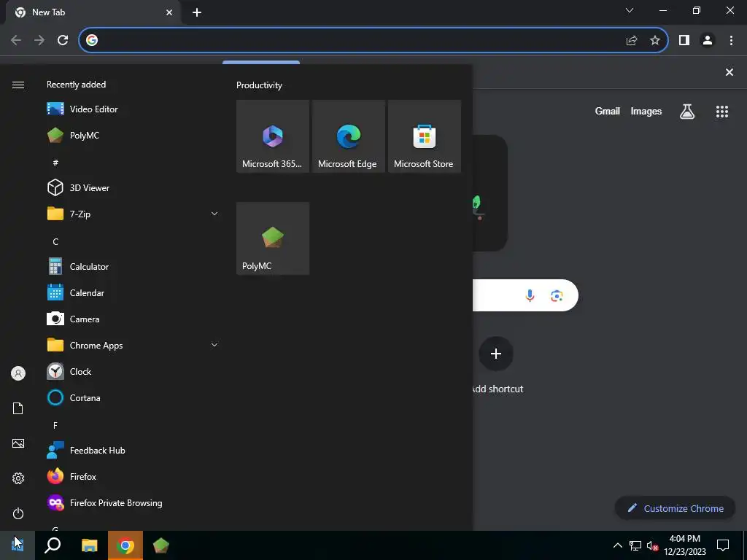Open File Explorer from the taskbar
747x560 pixels.
pos(89,545)
